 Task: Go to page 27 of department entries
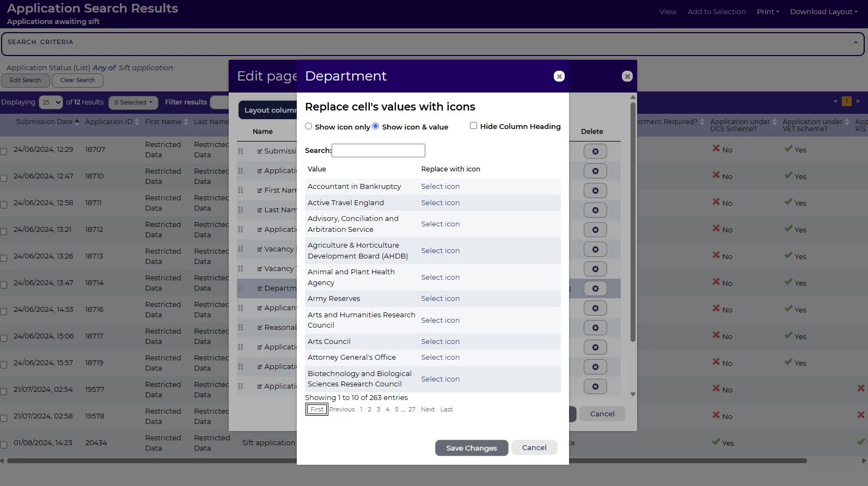coord(412,409)
